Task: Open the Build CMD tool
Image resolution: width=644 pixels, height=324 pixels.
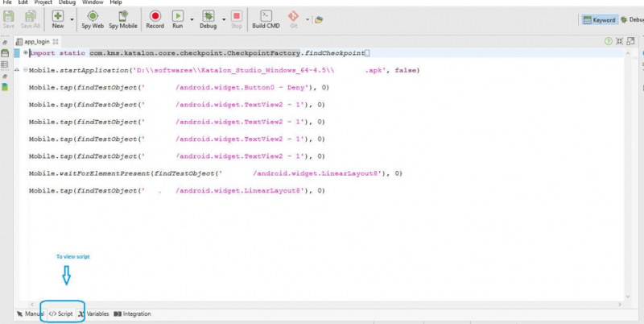Action: [265, 19]
